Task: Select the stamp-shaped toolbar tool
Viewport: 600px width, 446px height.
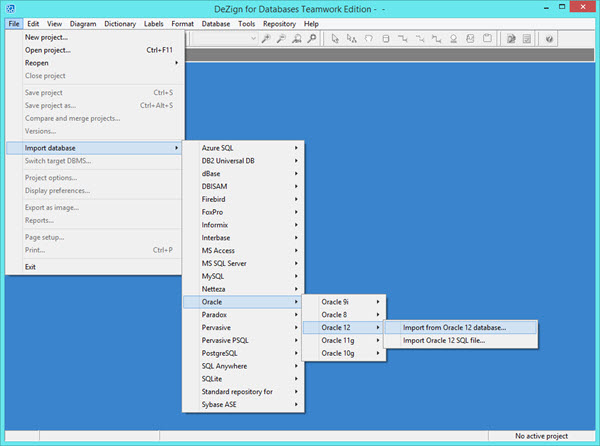Action: [x=453, y=39]
